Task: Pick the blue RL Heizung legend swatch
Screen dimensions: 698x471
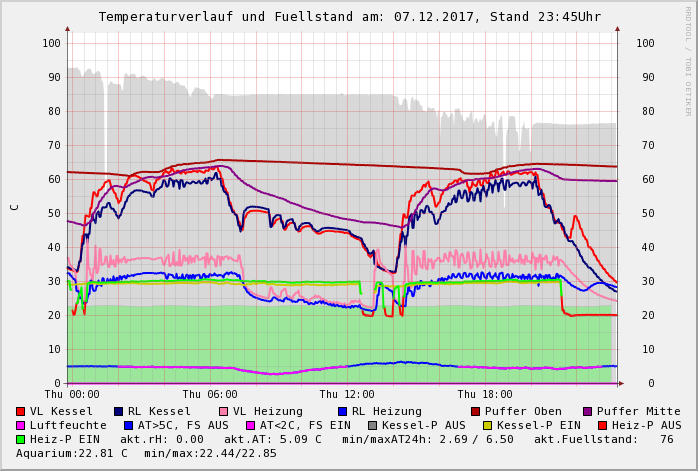Action: [x=343, y=411]
